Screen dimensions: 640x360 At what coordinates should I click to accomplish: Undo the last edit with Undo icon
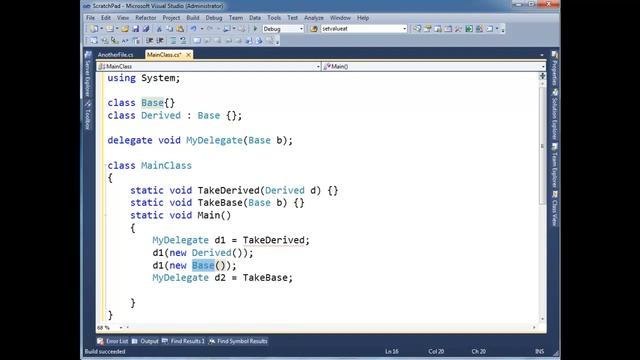click(x=193, y=29)
